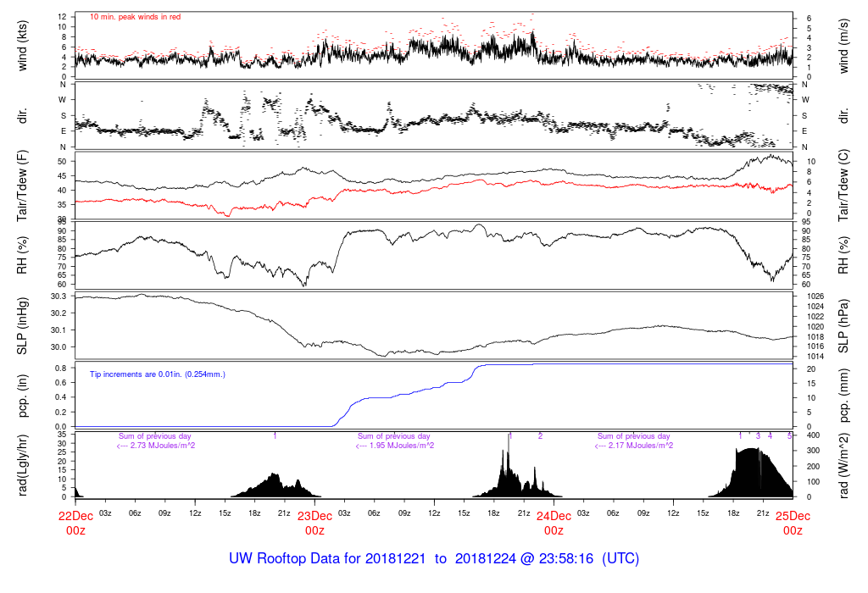868x593 pixels.
Task: Click the red "22Dec" date label
Action: tap(75, 516)
